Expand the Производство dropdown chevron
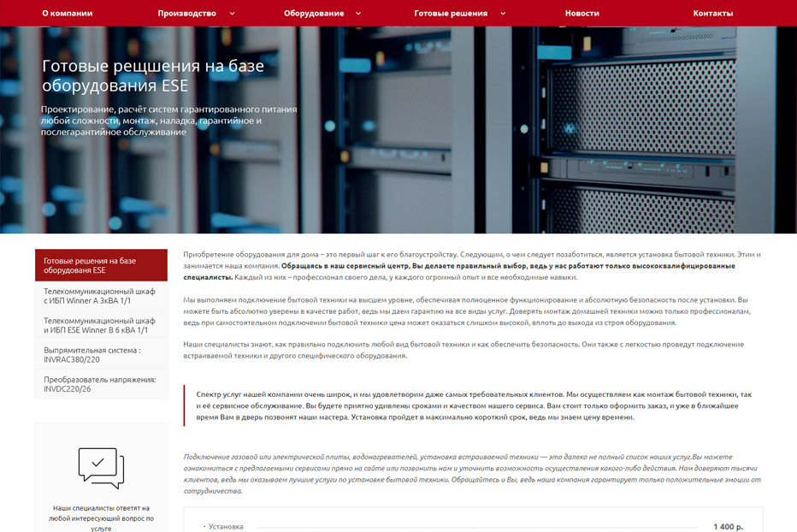The width and height of the screenshot is (797, 532). [x=233, y=13]
